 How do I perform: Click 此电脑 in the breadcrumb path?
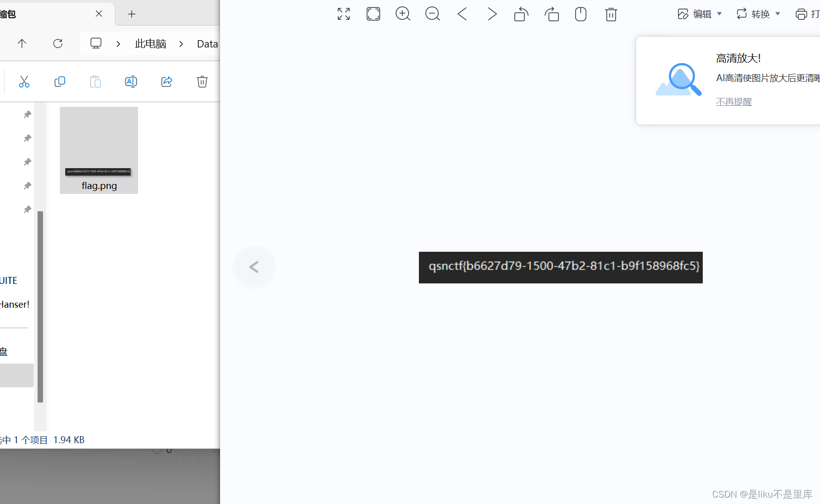[151, 44]
